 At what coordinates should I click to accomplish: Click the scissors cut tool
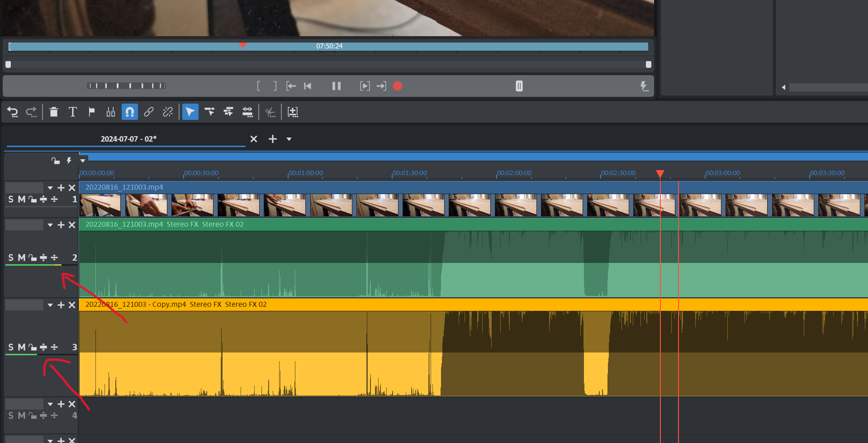(x=270, y=112)
